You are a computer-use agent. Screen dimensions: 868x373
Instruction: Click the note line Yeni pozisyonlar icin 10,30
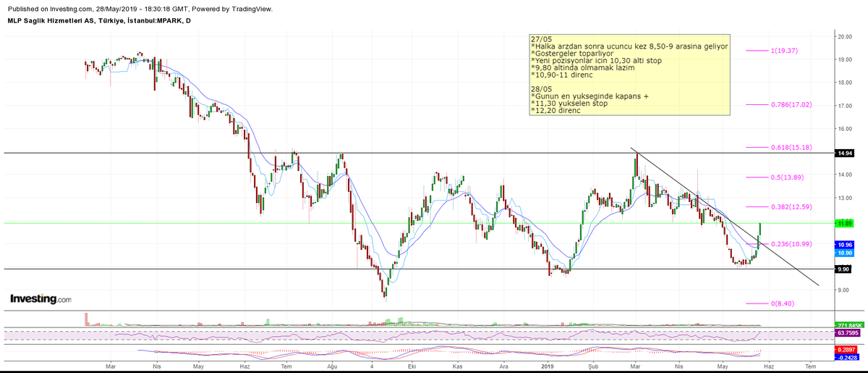coord(596,61)
